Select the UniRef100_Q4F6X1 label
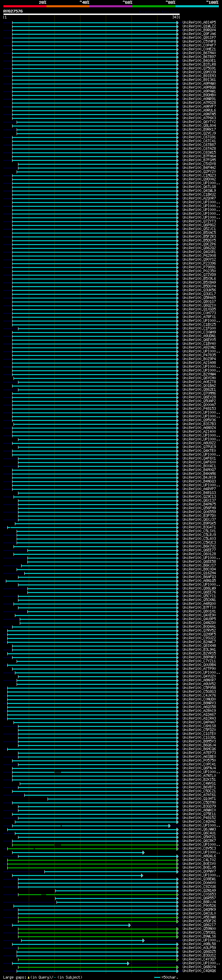222x980 pixels. [199, 459]
